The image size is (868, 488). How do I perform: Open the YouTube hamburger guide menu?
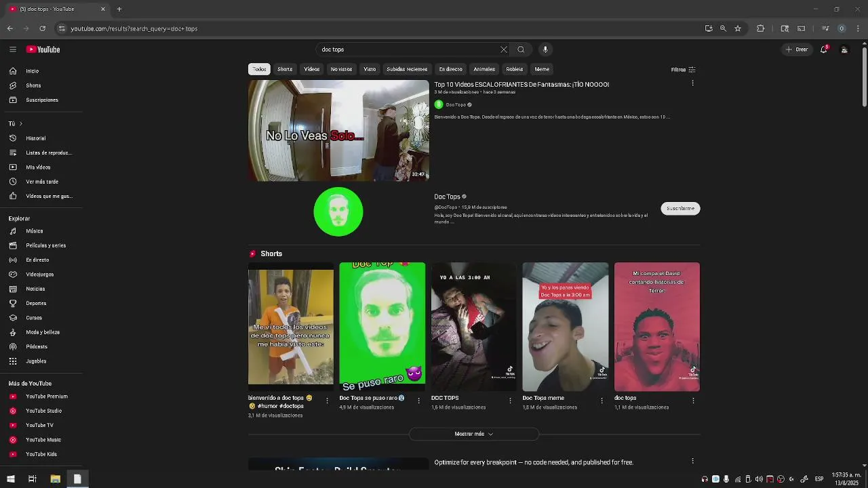coord(13,49)
